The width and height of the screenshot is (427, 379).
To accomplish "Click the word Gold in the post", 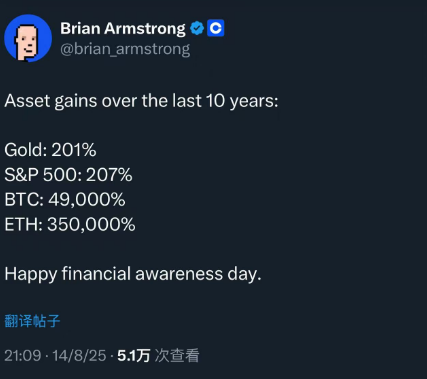I will pyautogui.click(x=23, y=150).
